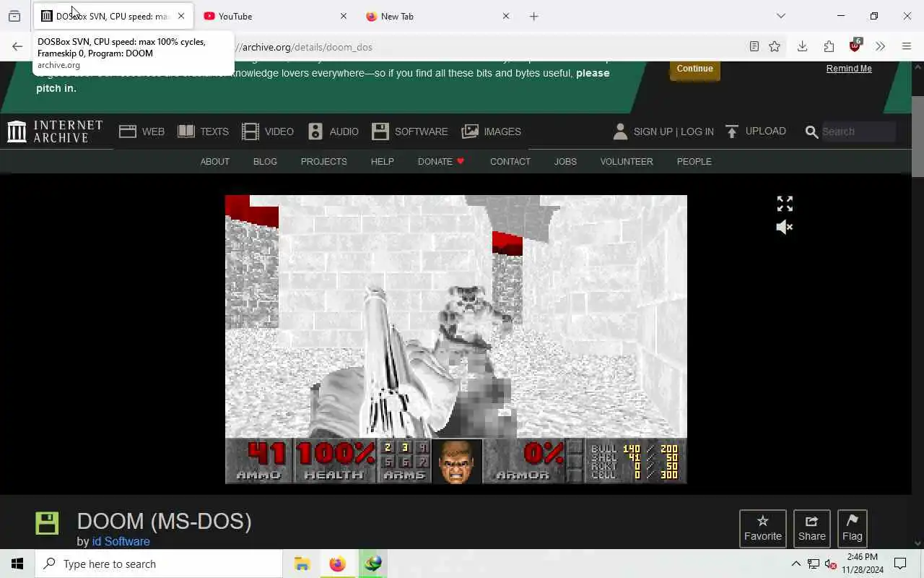Viewport: 924px width, 578px height.
Task: Click the green floppy disk software icon
Action: 47,523
